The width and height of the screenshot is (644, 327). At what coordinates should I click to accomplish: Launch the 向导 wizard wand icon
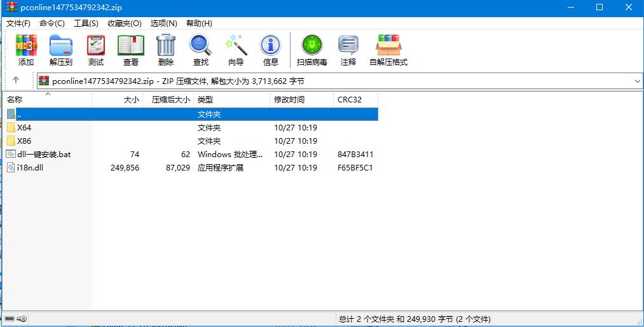tap(236, 45)
